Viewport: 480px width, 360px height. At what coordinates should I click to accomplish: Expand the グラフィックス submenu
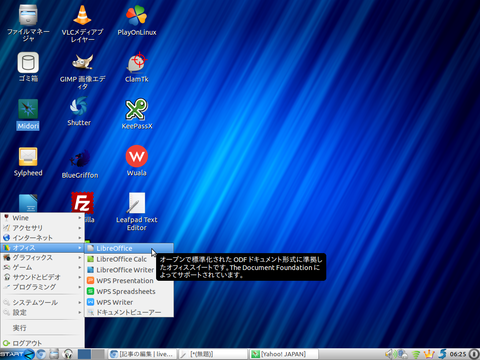(x=42, y=257)
